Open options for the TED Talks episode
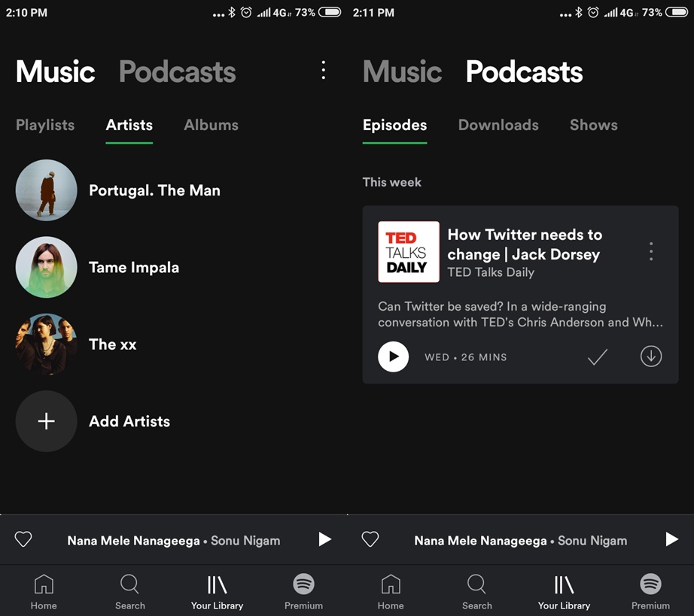694x616 pixels. 650,252
